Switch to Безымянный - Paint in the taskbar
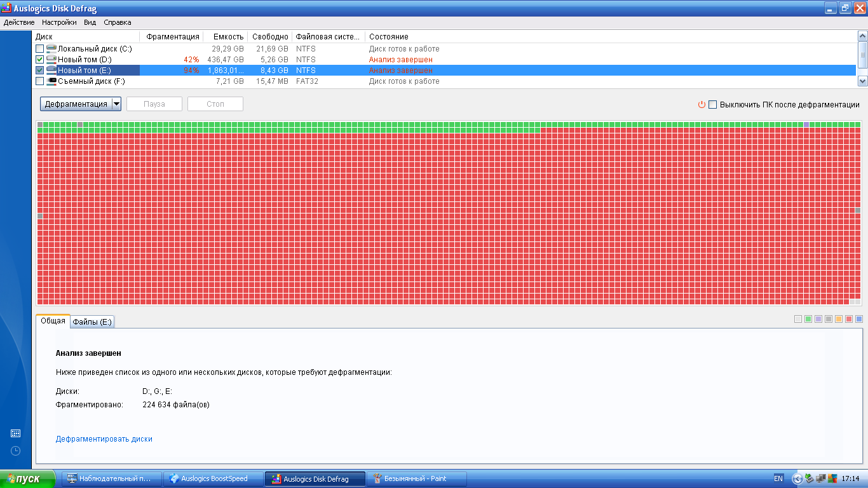 pos(417,478)
